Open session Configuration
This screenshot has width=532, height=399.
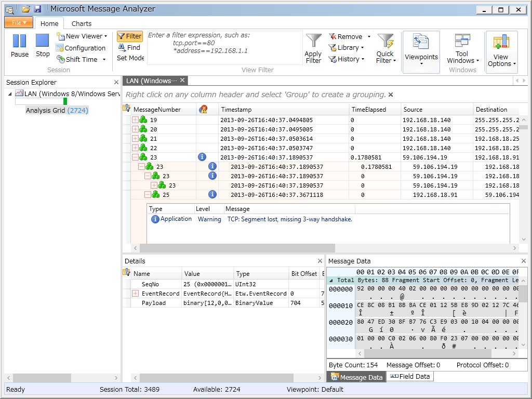(x=81, y=48)
